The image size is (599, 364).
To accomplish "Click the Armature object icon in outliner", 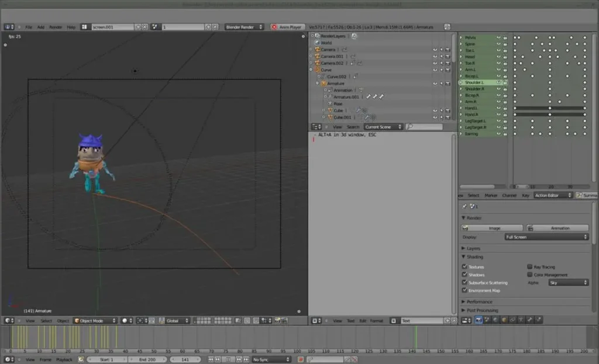I will tap(324, 84).
